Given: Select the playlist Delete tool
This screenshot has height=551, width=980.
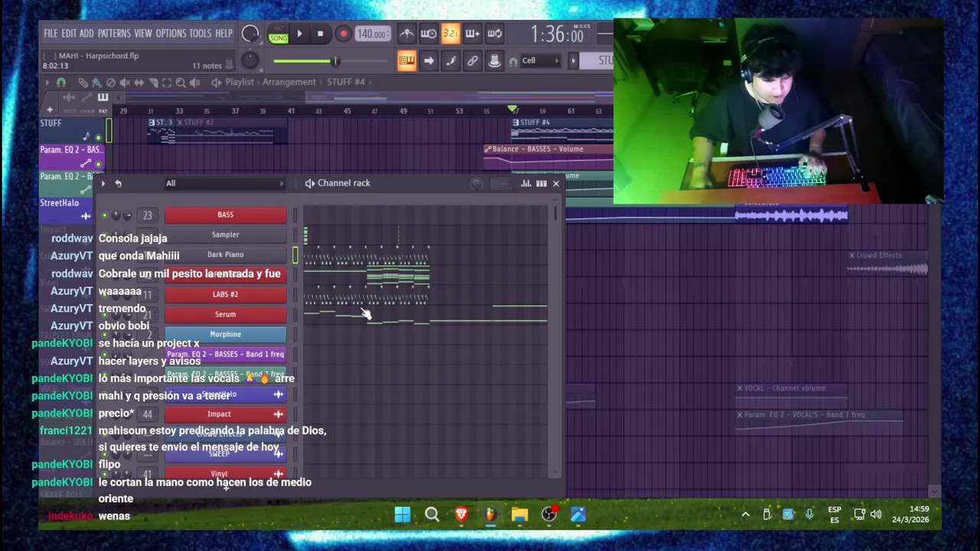Looking at the screenshot, I should (x=111, y=82).
